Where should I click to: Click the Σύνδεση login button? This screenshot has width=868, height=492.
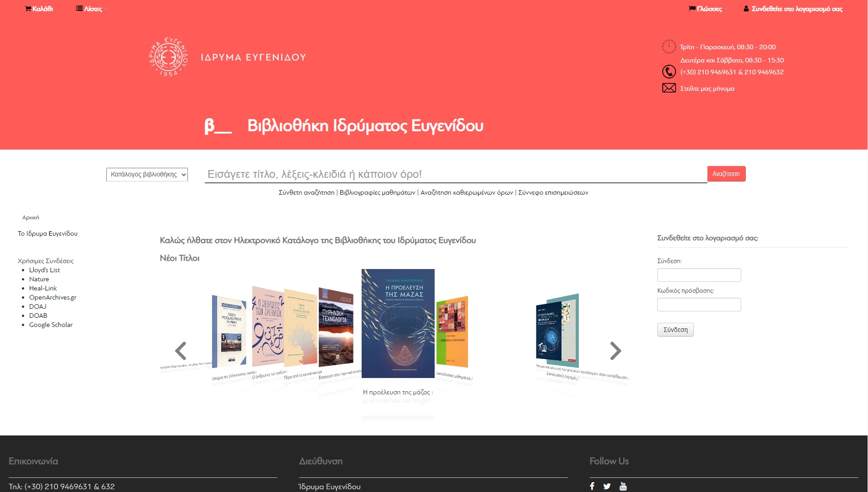[x=675, y=330]
